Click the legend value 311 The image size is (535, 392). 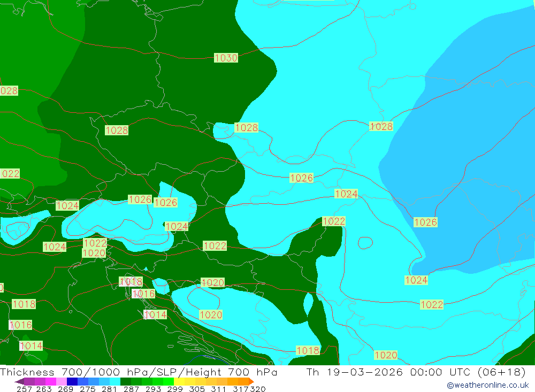[218, 389]
